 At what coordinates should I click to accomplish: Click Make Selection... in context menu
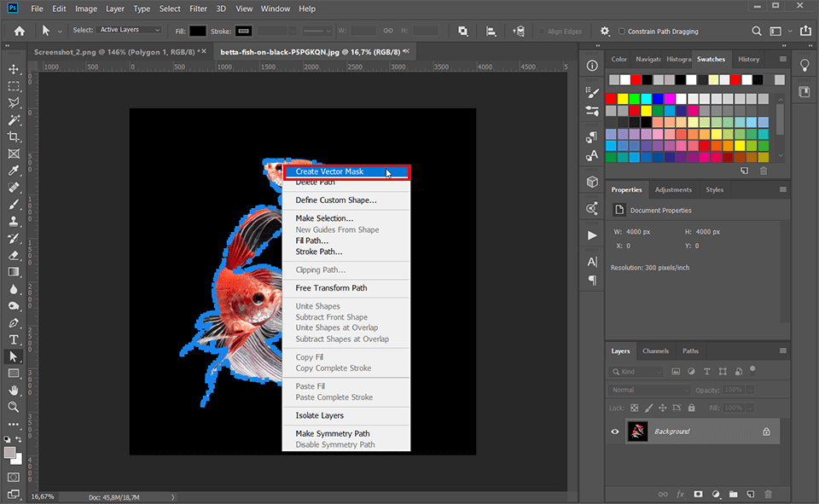pos(324,218)
